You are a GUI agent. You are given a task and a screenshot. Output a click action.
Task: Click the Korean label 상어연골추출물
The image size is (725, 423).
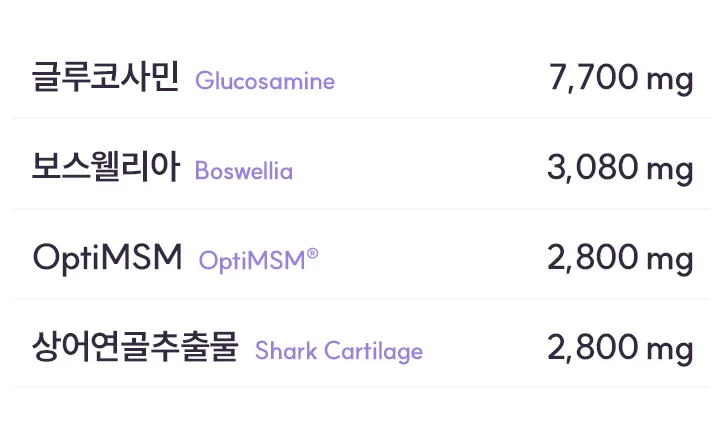pyautogui.click(x=135, y=347)
